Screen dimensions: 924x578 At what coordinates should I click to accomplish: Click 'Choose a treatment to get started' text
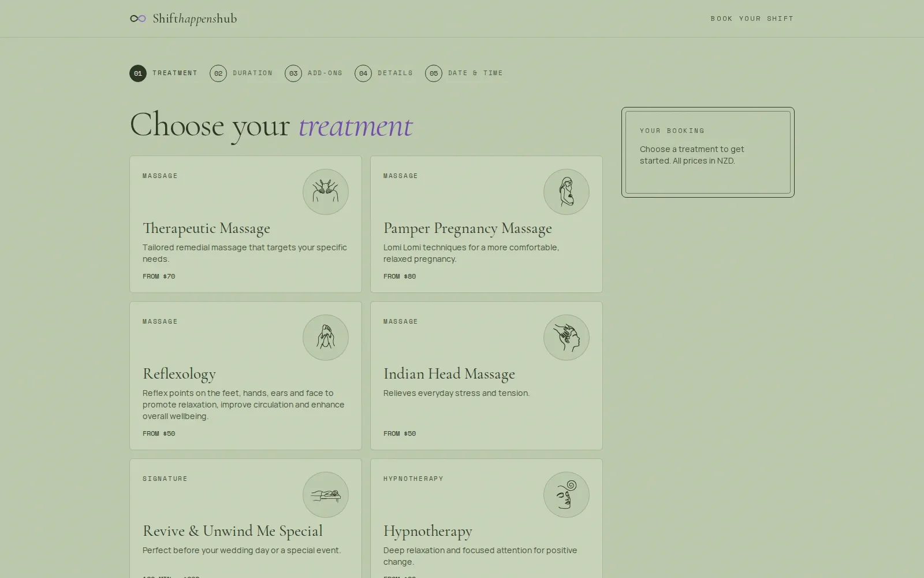coord(692,155)
